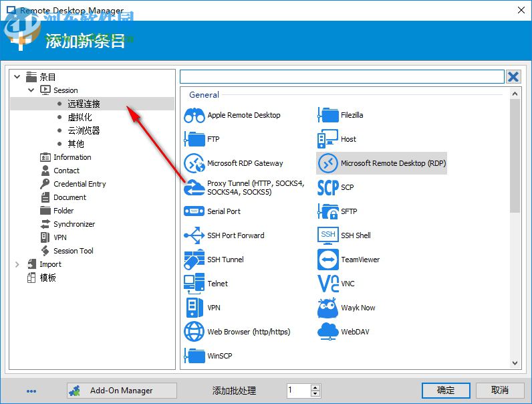Select the Host computer icon

tap(327, 139)
